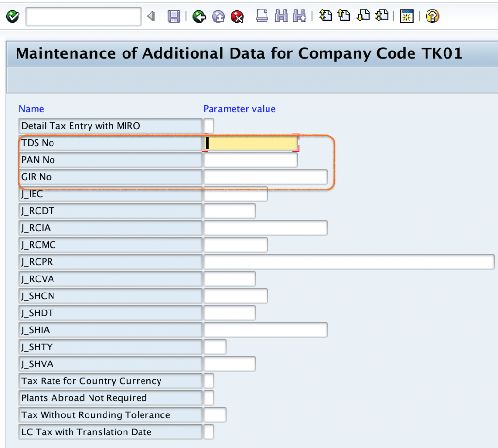
Task: Open the Help question mark icon
Action: tap(432, 17)
